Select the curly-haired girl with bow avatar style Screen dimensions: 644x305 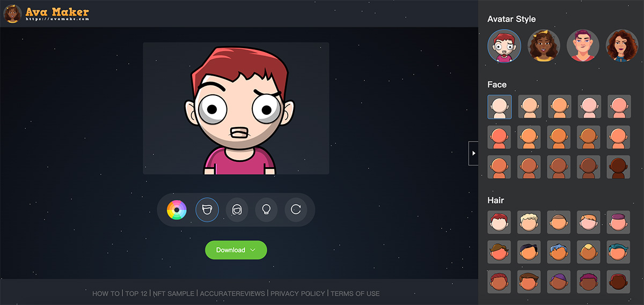544,46
